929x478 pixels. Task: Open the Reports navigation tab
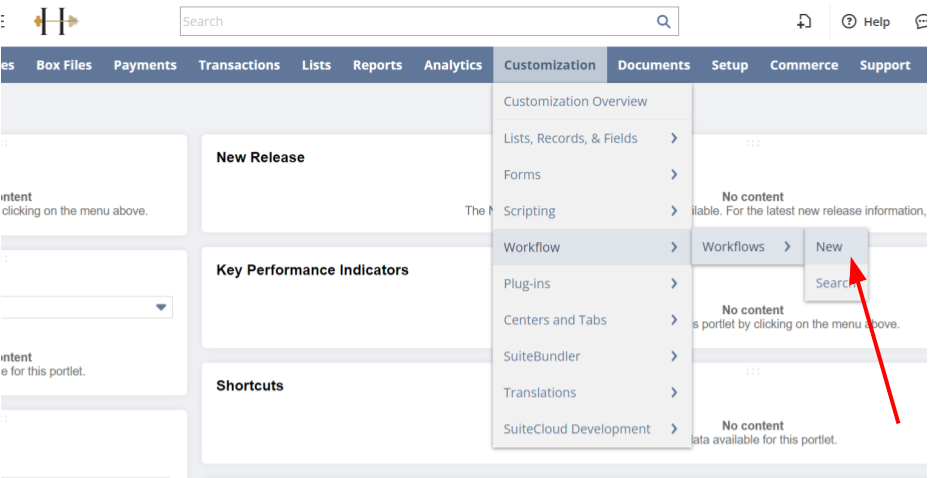[x=377, y=65]
